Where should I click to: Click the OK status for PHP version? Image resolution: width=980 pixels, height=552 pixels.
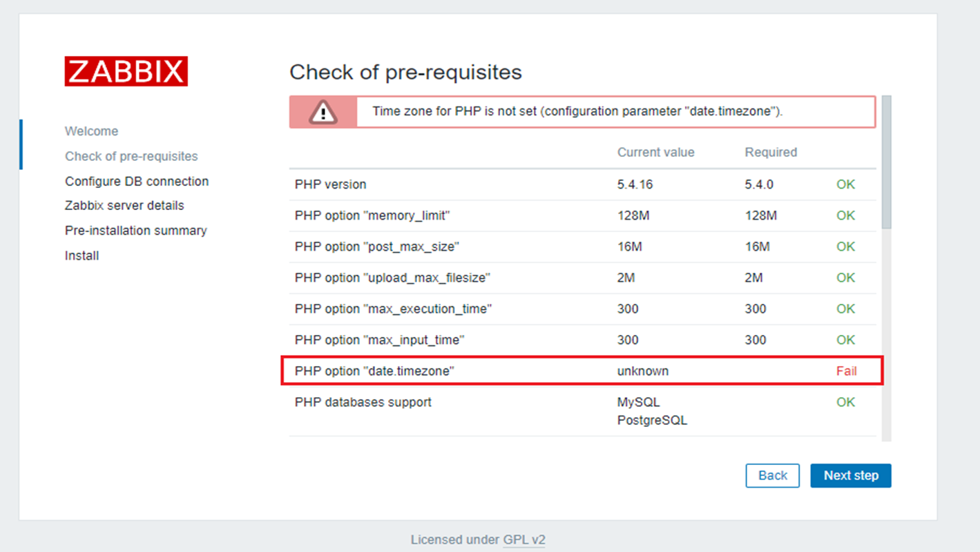point(845,184)
